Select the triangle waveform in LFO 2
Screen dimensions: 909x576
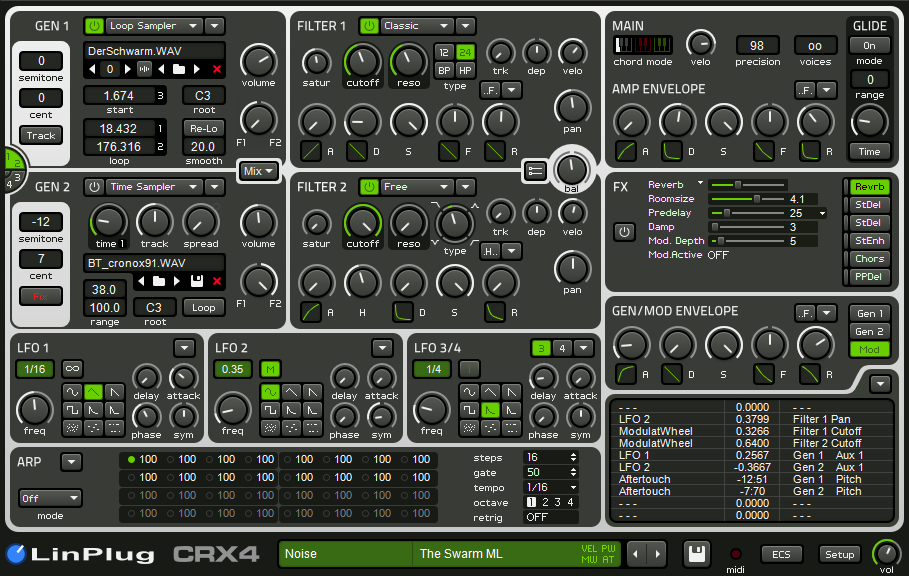291,392
